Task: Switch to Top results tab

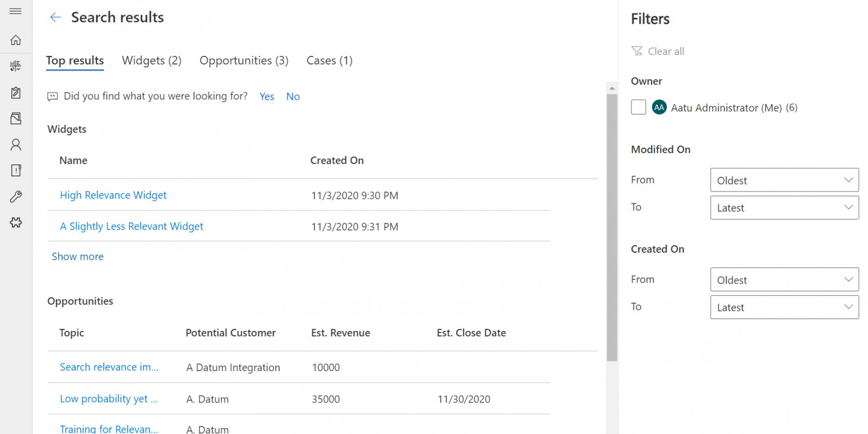Action: click(75, 61)
